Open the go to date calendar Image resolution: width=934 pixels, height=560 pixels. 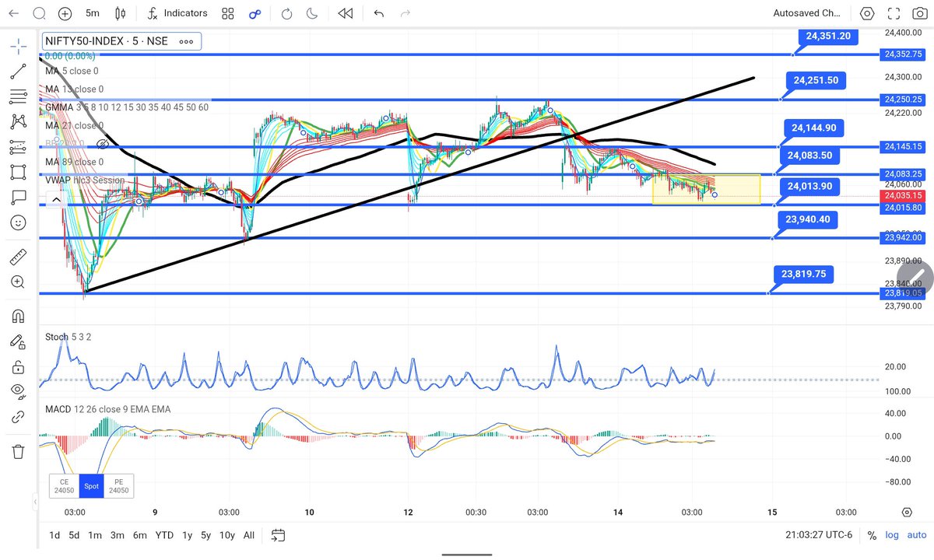tap(279, 536)
